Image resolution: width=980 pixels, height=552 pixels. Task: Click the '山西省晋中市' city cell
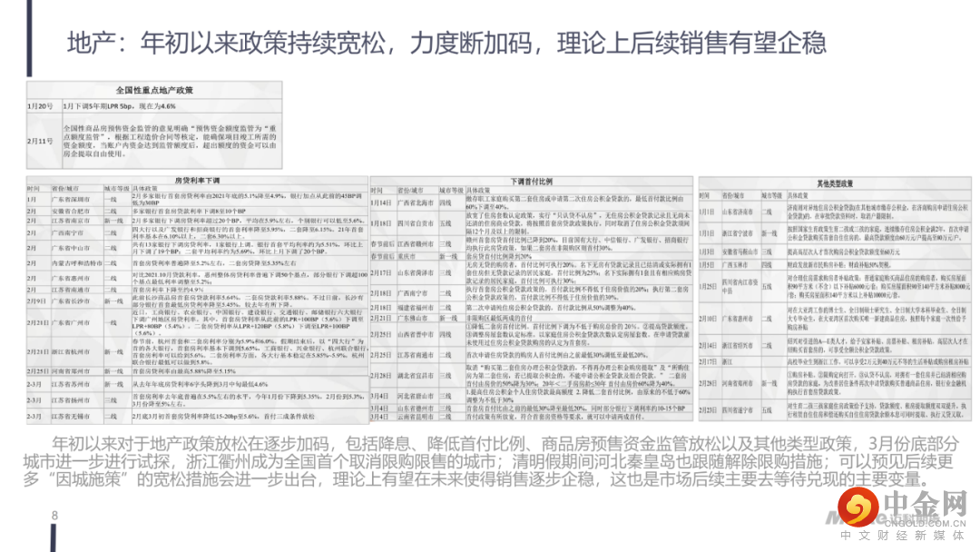[416, 334]
